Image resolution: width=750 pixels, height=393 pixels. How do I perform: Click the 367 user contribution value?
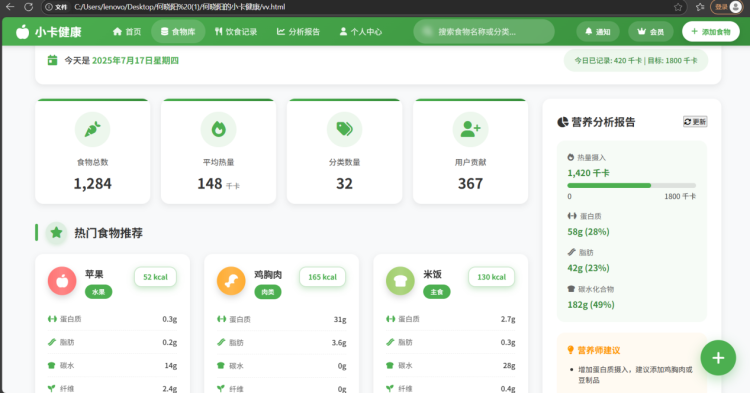click(x=470, y=184)
